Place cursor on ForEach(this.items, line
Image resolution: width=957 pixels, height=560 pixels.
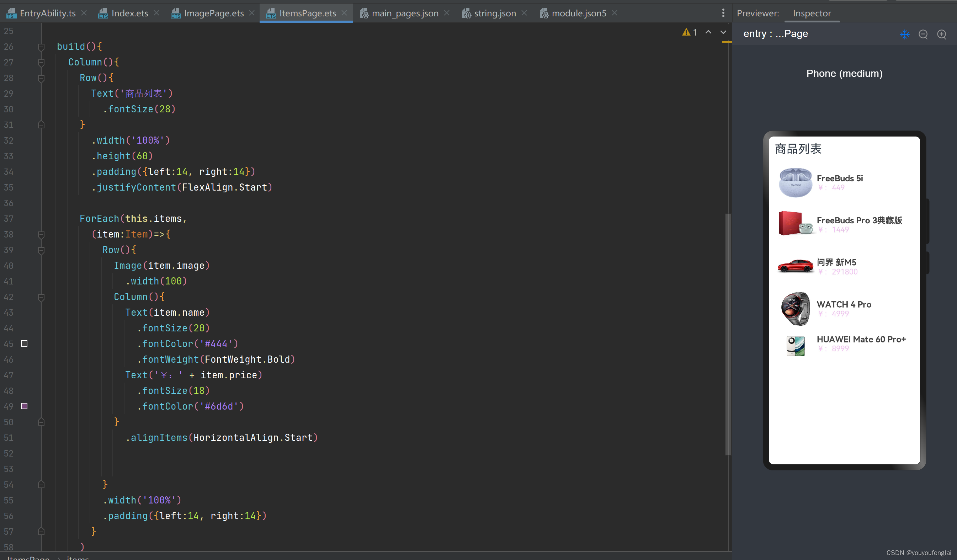click(x=133, y=219)
